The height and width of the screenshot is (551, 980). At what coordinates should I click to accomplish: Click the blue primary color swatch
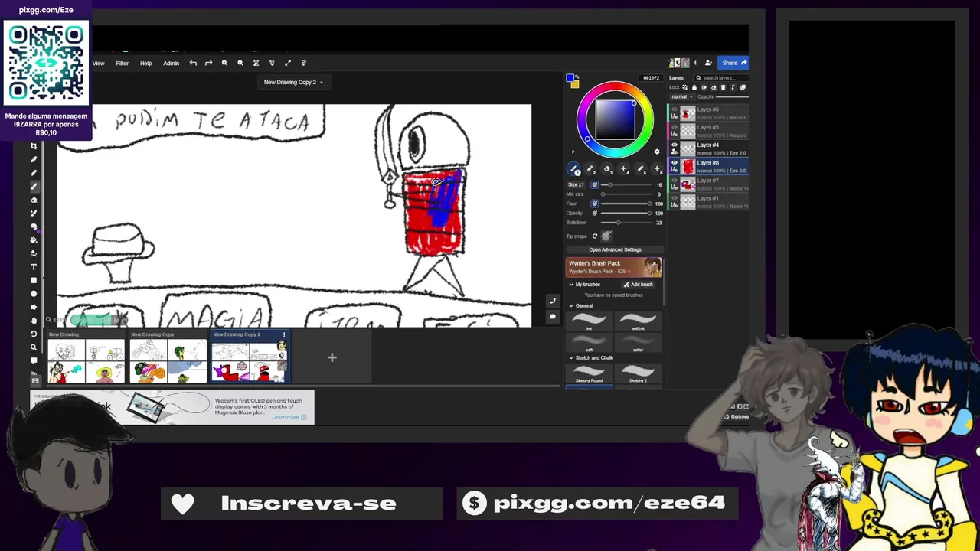(570, 77)
